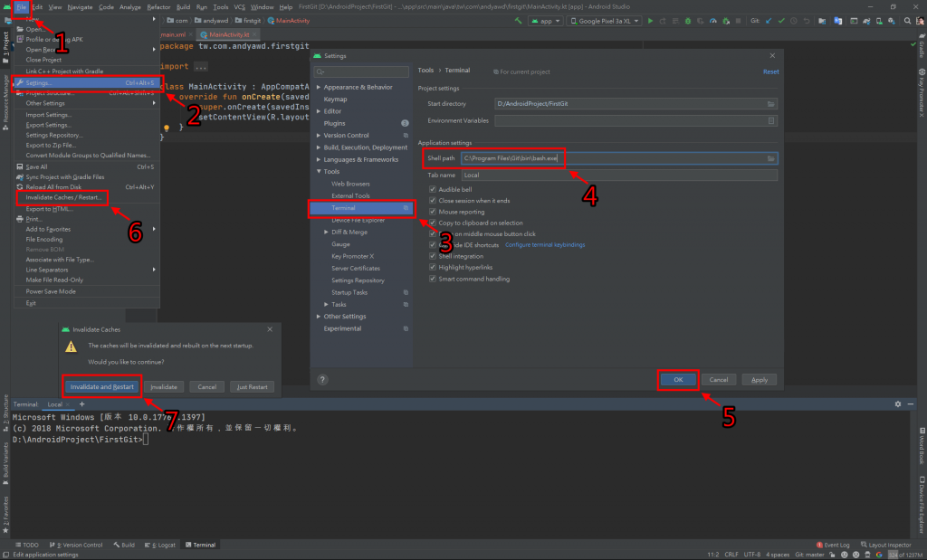Start debugging with the green bug icon
This screenshot has height=560, width=927.
pyautogui.click(x=688, y=21)
